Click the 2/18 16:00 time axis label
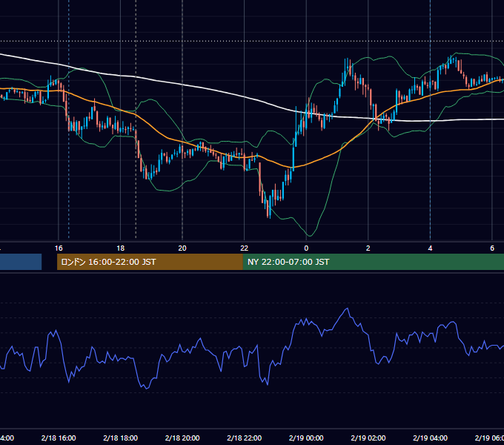Viewport: 504px width, 445px height. pos(59,438)
